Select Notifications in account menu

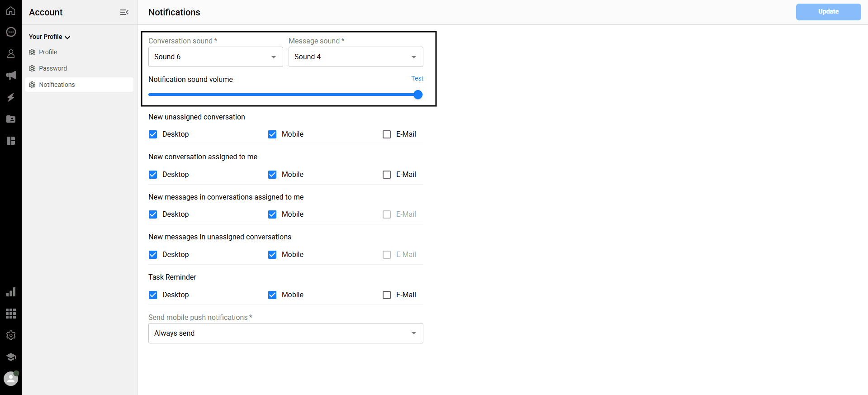[x=79, y=85]
